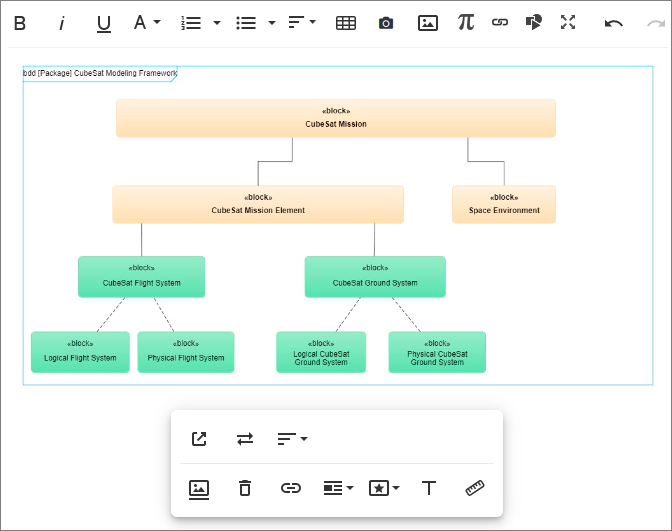Click the greyed redo arrow
The height and width of the screenshot is (531, 672).
point(656,23)
